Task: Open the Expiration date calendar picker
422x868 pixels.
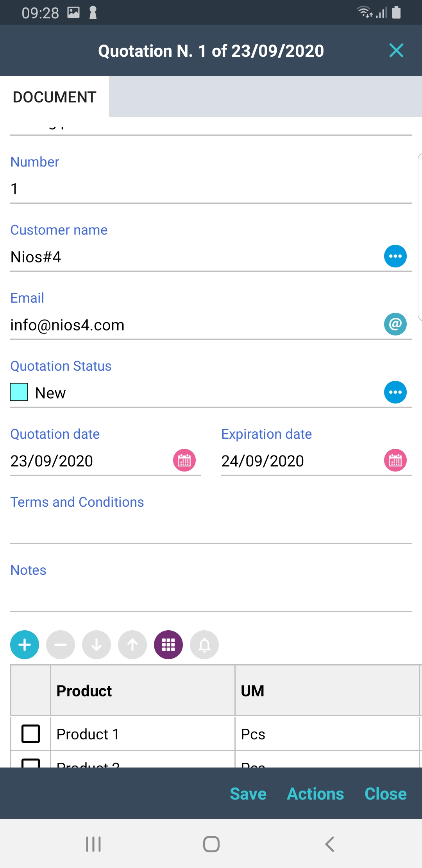Action: (395, 460)
